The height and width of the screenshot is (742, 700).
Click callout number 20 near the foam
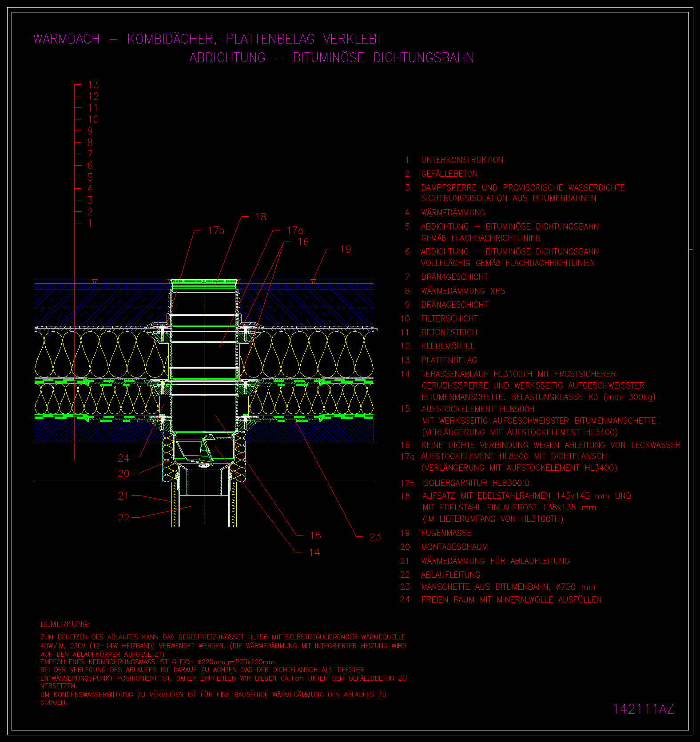click(123, 473)
